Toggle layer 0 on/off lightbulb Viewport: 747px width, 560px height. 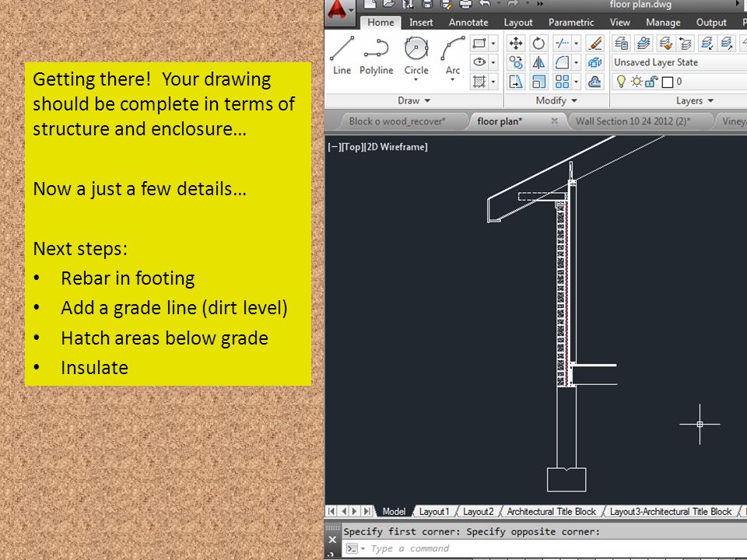pos(621,82)
